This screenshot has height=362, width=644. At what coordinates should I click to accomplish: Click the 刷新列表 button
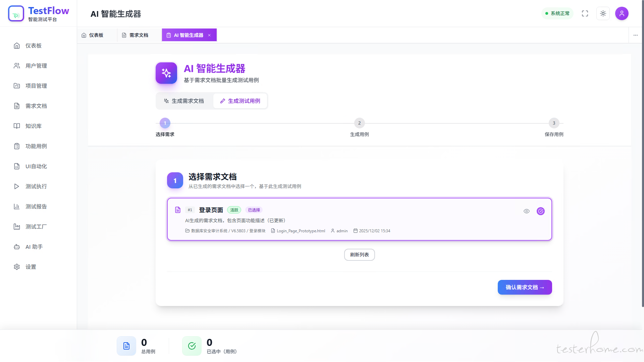pos(359,255)
